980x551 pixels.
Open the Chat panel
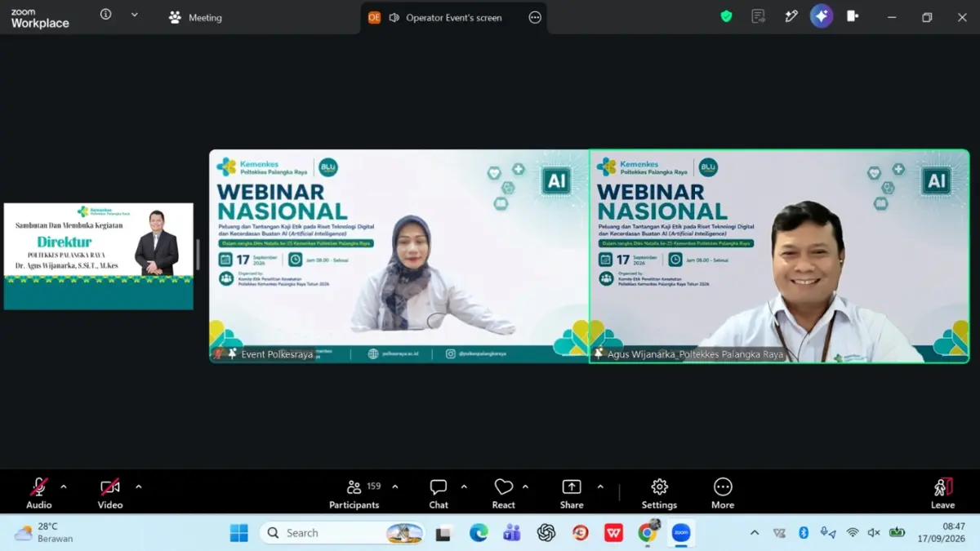click(439, 493)
